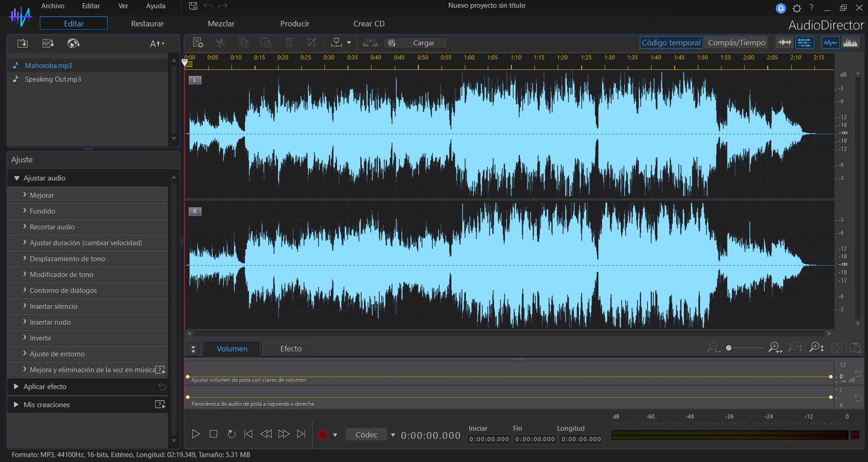Click the Cargar upload button
Viewport: 868px width, 462px height.
tap(416, 43)
